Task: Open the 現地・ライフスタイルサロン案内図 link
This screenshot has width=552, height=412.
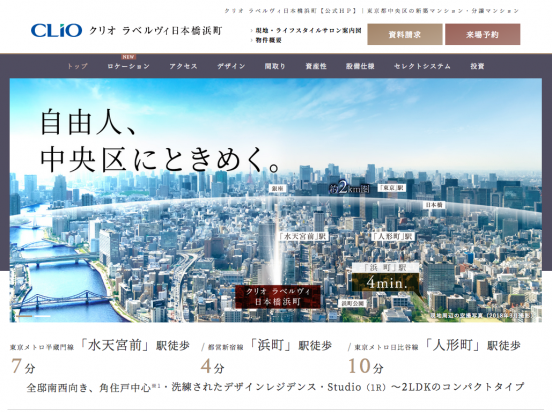Action: (x=308, y=31)
